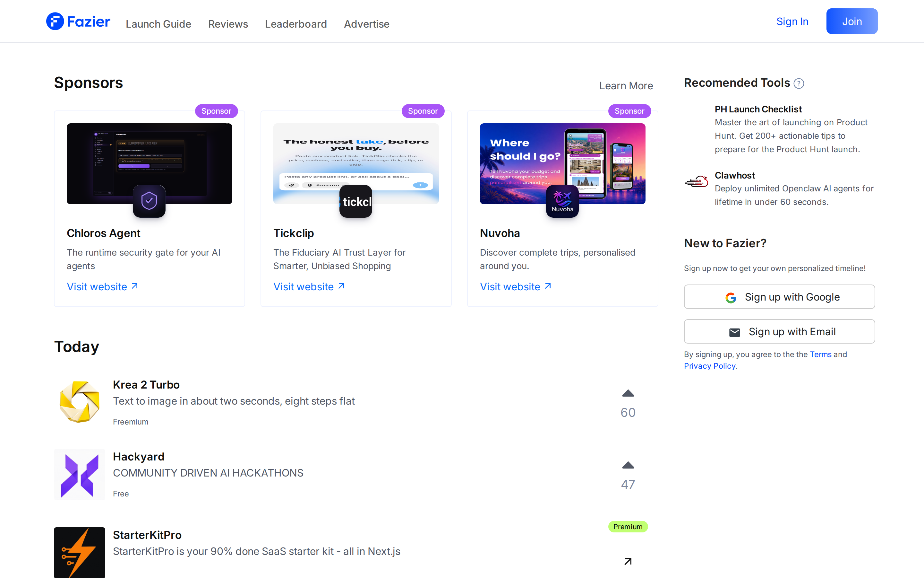Open the Chloros Agent card title
Screen dimensions: 924x578
point(104,233)
